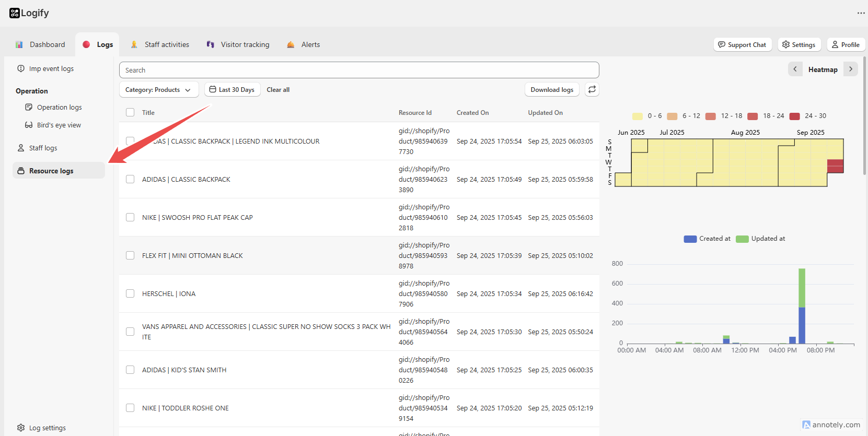
Task: Go to next chart with right chevron
Action: [851, 69]
